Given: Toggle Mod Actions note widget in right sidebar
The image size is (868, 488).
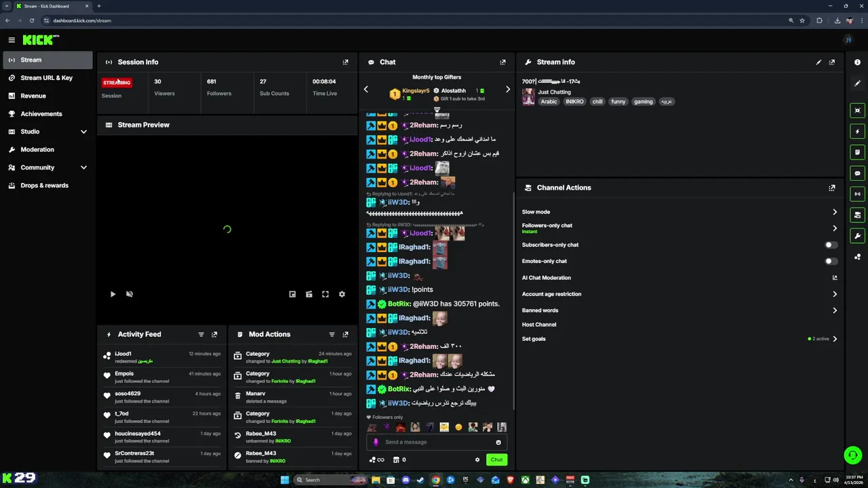Looking at the screenshot, I should [858, 152].
